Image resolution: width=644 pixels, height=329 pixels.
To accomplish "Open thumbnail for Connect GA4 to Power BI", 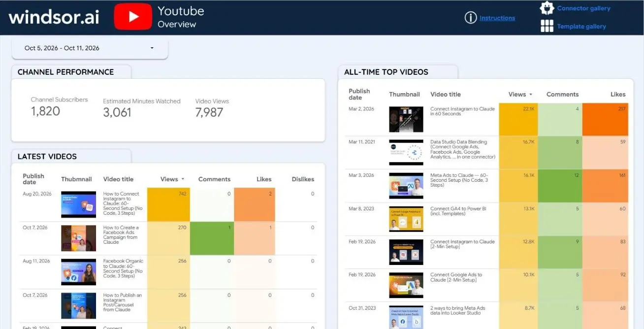I will [406, 219].
